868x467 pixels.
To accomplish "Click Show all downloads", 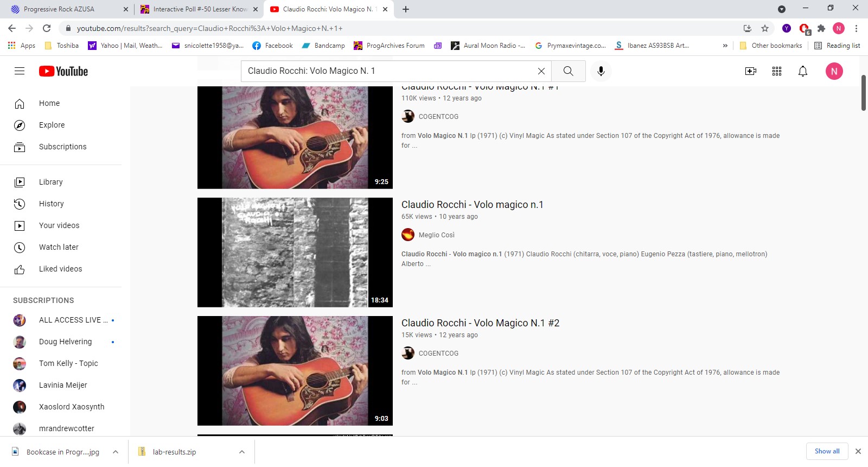I will tap(827, 451).
